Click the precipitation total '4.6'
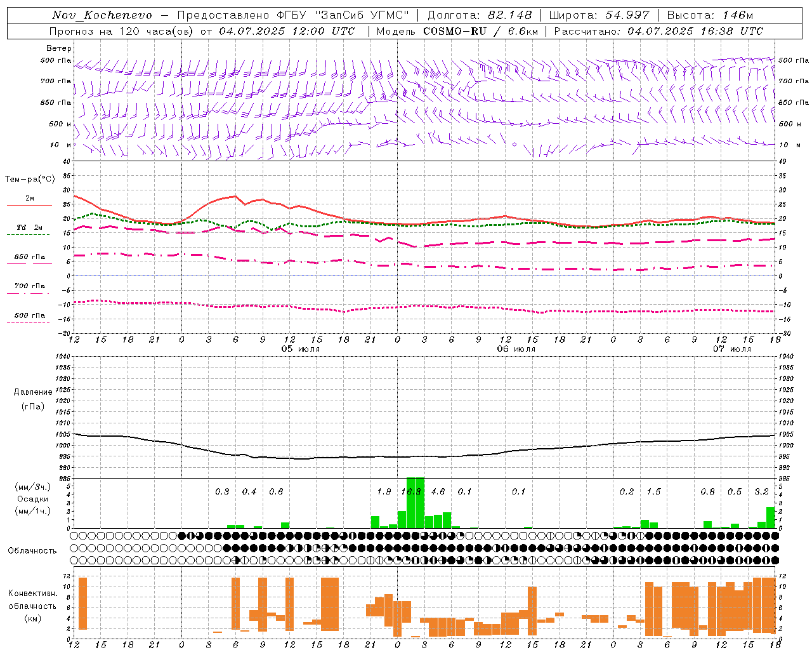812x650 pixels. tap(438, 491)
